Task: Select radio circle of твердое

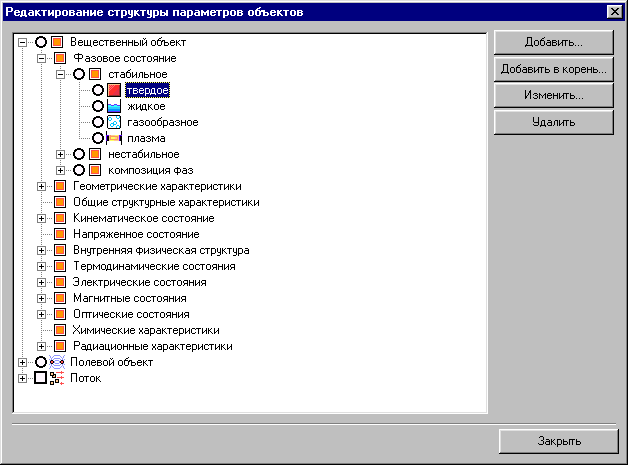Action: pos(98,90)
